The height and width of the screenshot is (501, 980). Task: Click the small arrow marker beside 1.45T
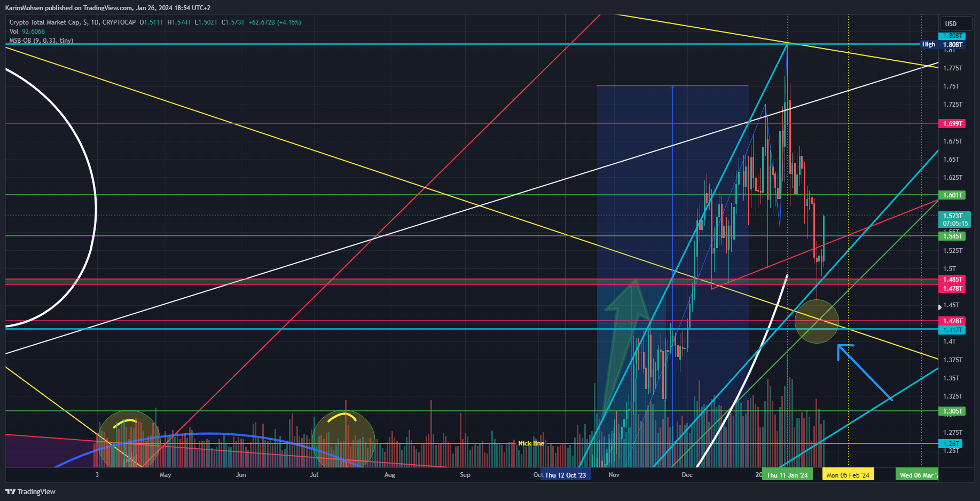click(x=940, y=307)
